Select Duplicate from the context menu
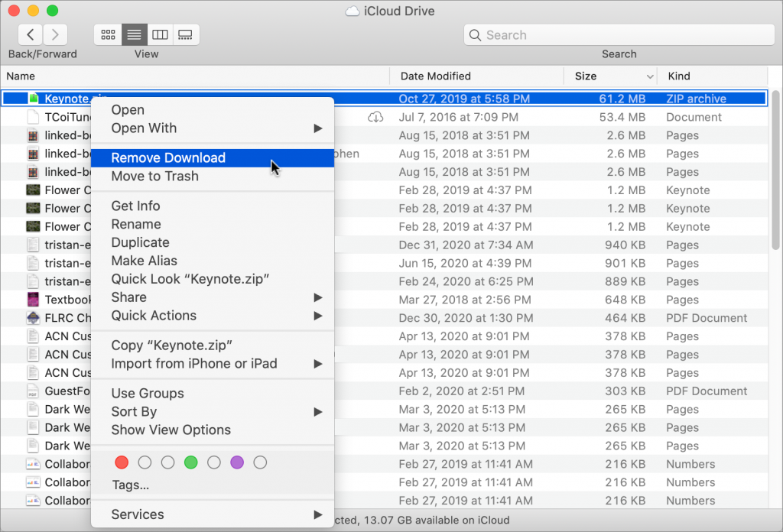This screenshot has height=532, width=783. pyautogui.click(x=213, y=242)
